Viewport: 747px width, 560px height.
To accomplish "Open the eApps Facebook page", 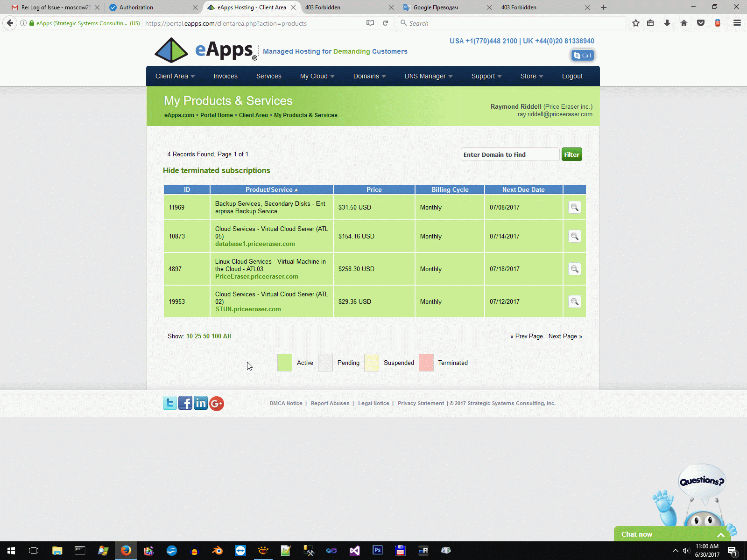I will point(185,403).
